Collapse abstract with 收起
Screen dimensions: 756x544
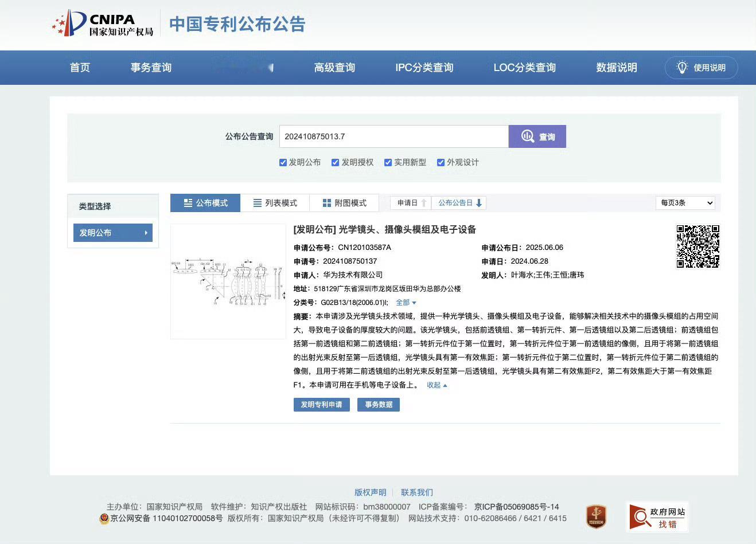[x=437, y=385]
